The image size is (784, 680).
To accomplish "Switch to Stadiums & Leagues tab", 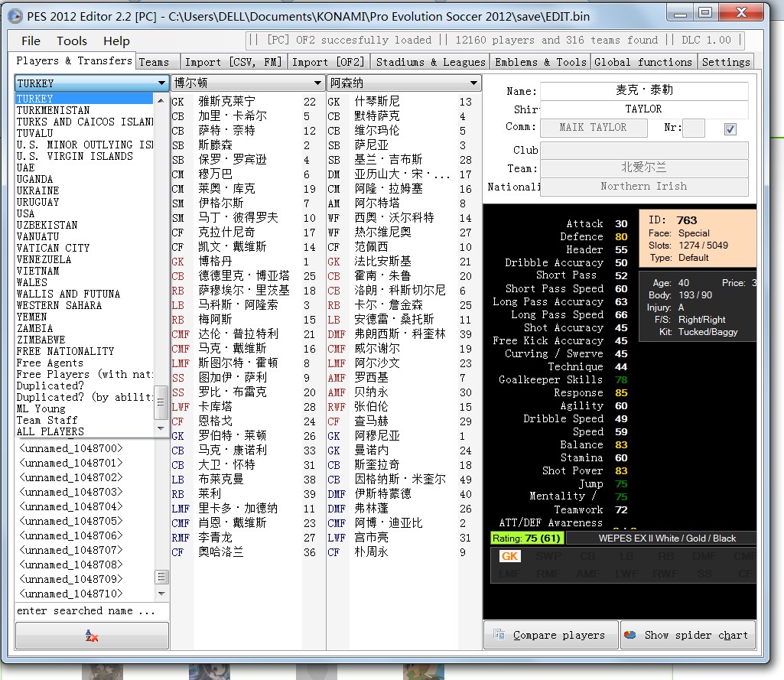I will [431, 62].
